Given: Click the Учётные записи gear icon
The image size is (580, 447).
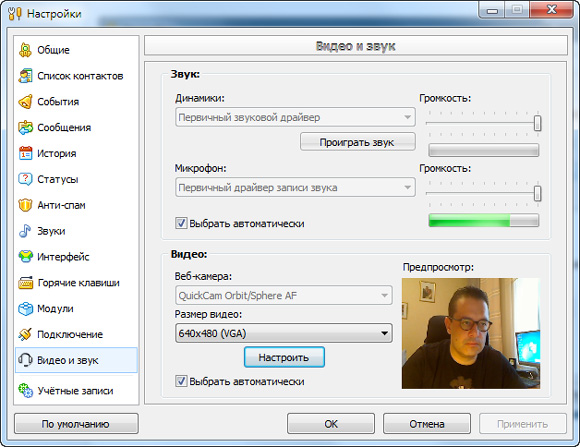Looking at the screenshot, I should pos(25,391).
